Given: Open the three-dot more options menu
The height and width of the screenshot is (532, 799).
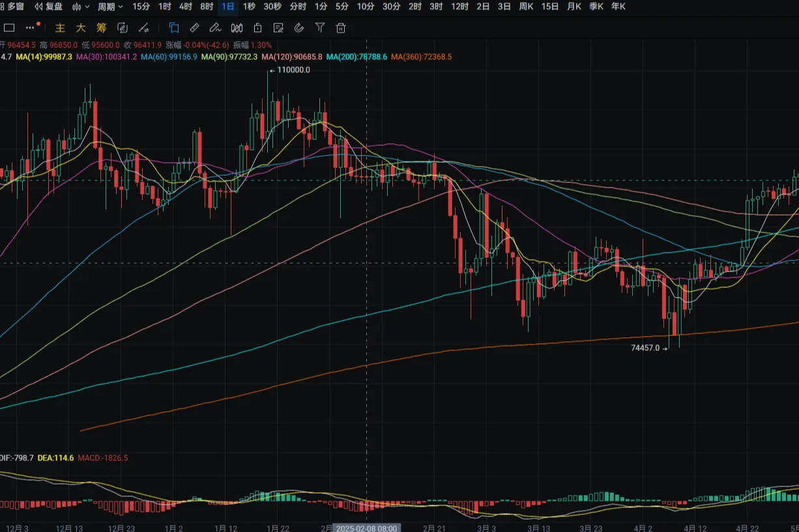Looking at the screenshot, I should pos(31,27).
